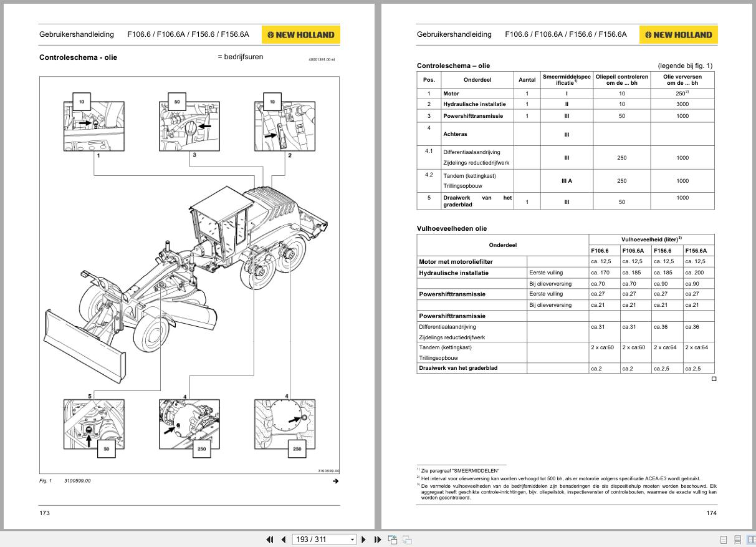Screen dimensions: 756x547
Task: Click the 'Aantal' column header
Action: pyautogui.click(x=527, y=80)
